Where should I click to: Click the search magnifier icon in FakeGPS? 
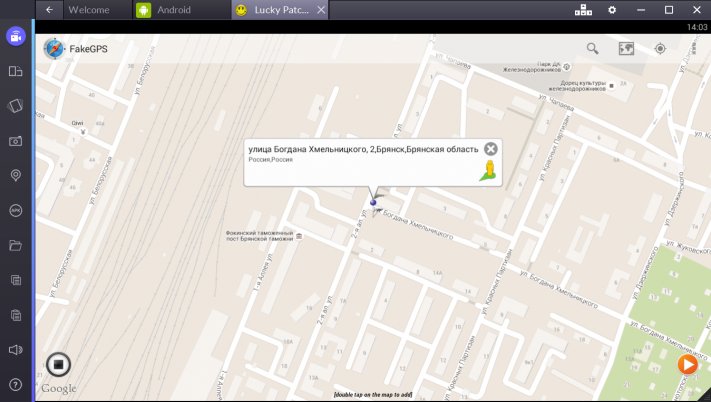592,48
